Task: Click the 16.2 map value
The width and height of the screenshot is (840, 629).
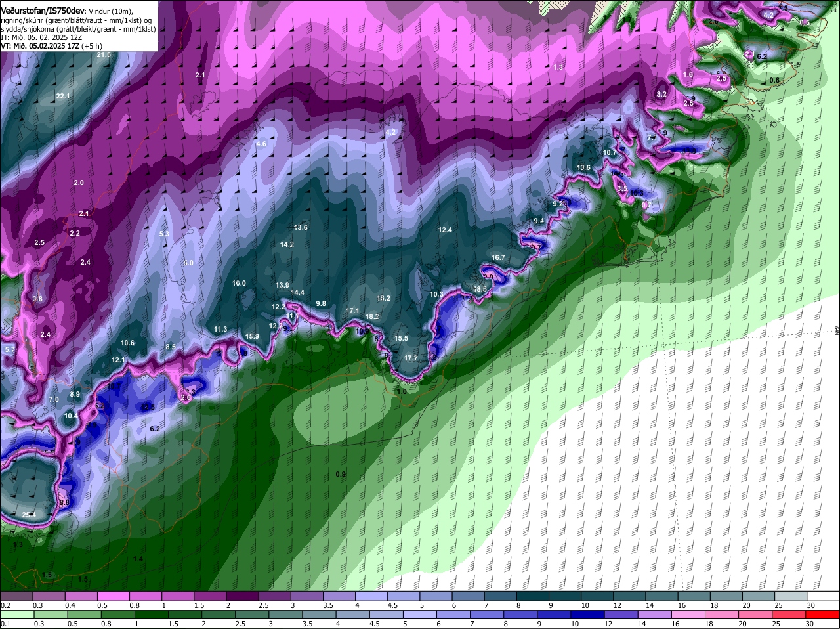Action: coord(383,298)
